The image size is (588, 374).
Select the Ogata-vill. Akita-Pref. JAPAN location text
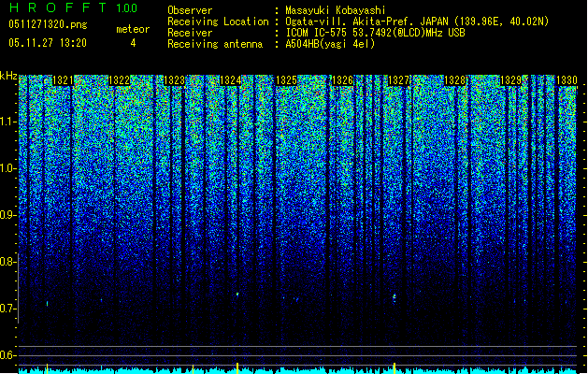pos(417,22)
